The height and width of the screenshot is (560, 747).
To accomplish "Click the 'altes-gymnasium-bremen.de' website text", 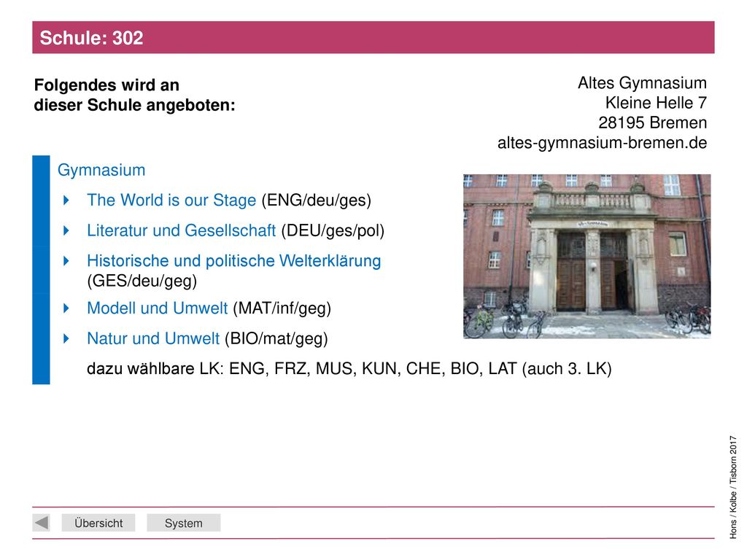I will coord(602,143).
